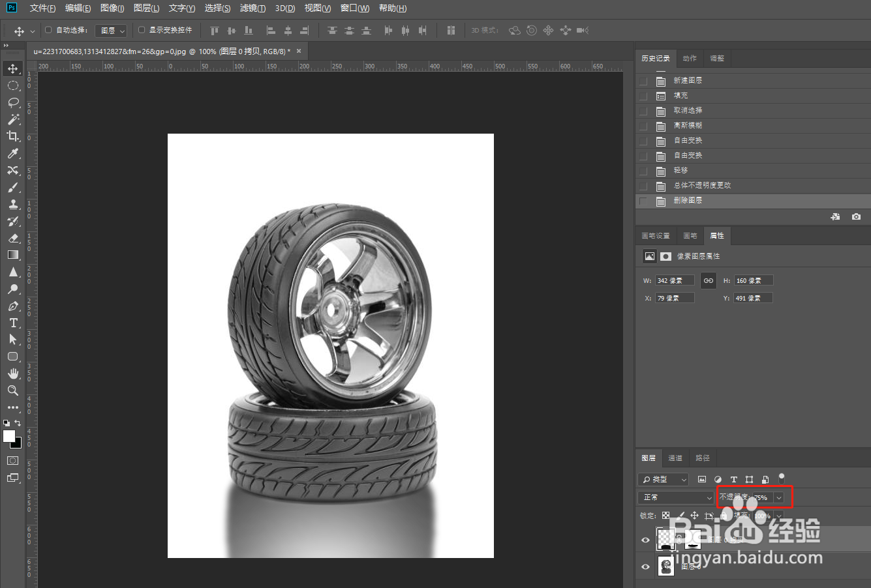
Task: Select the Type tool
Action: point(13,323)
